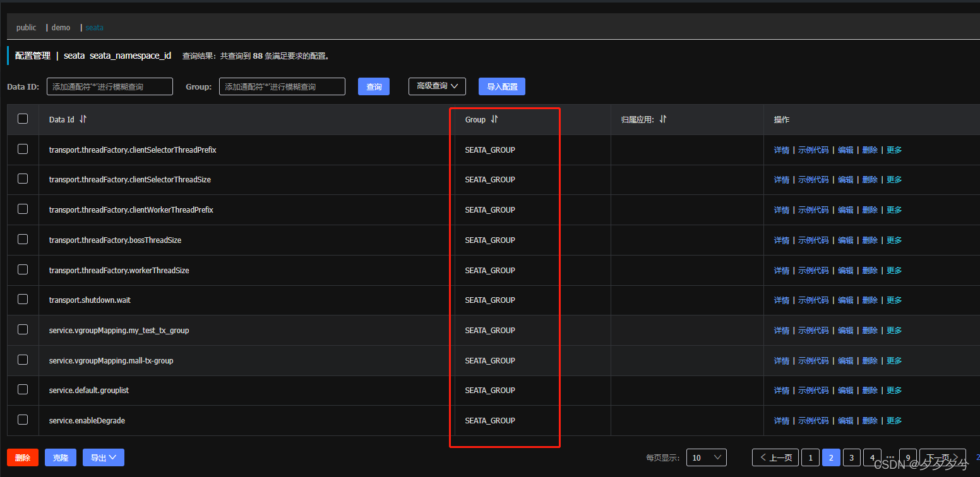Check the my_test_tx_group row checkbox

point(23,329)
